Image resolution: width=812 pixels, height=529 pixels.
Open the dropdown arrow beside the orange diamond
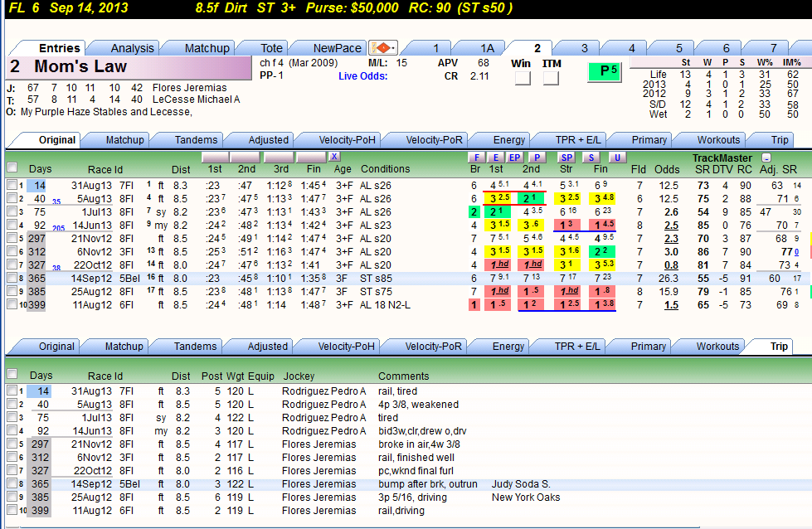coord(394,48)
